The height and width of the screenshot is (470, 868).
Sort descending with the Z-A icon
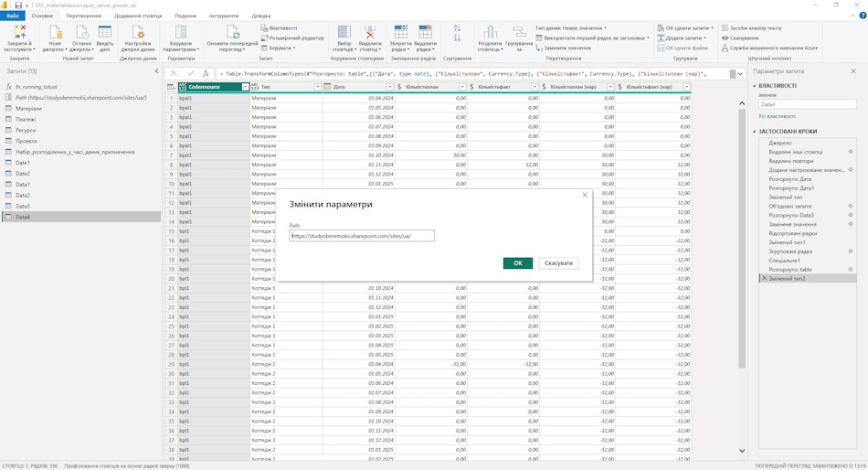click(457, 37)
